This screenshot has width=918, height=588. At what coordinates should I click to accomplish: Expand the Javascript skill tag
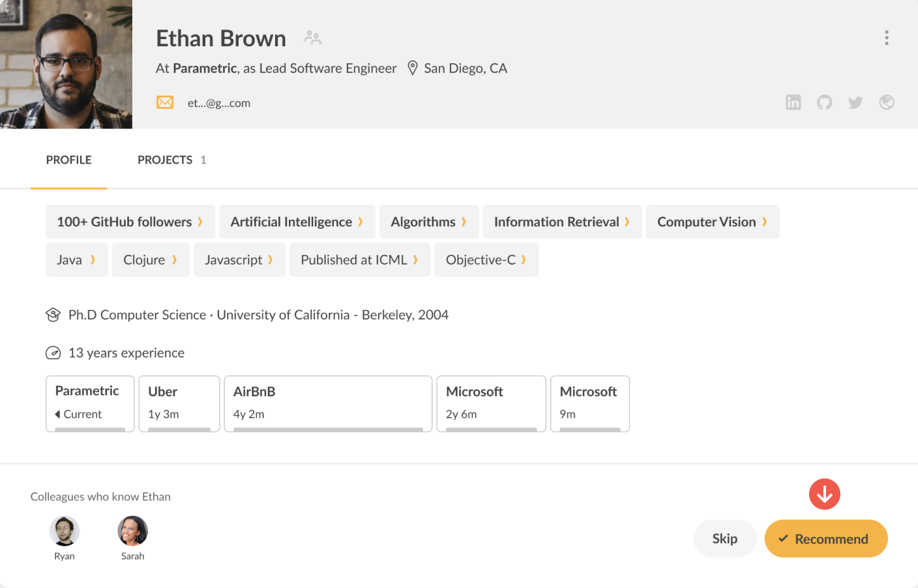(239, 259)
